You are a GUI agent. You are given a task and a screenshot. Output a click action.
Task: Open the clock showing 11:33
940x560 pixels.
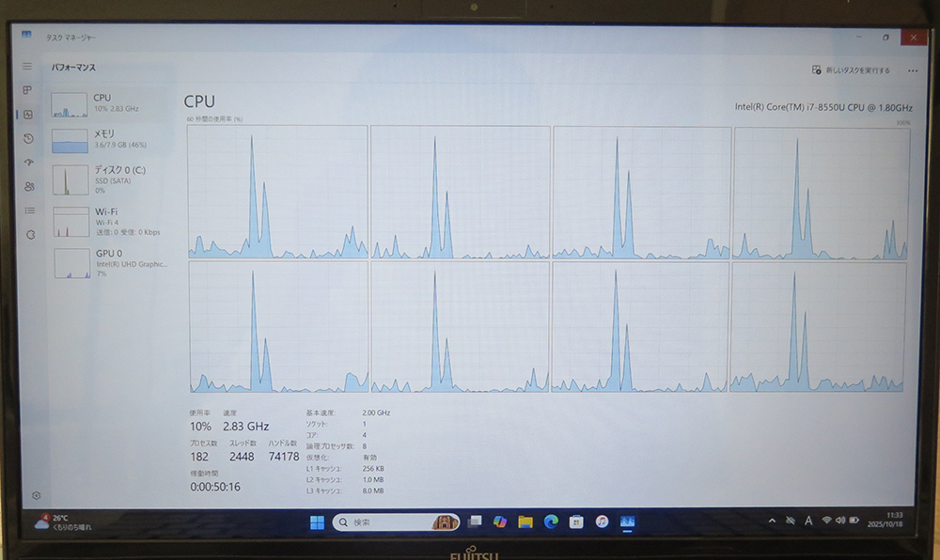pyautogui.click(x=885, y=520)
